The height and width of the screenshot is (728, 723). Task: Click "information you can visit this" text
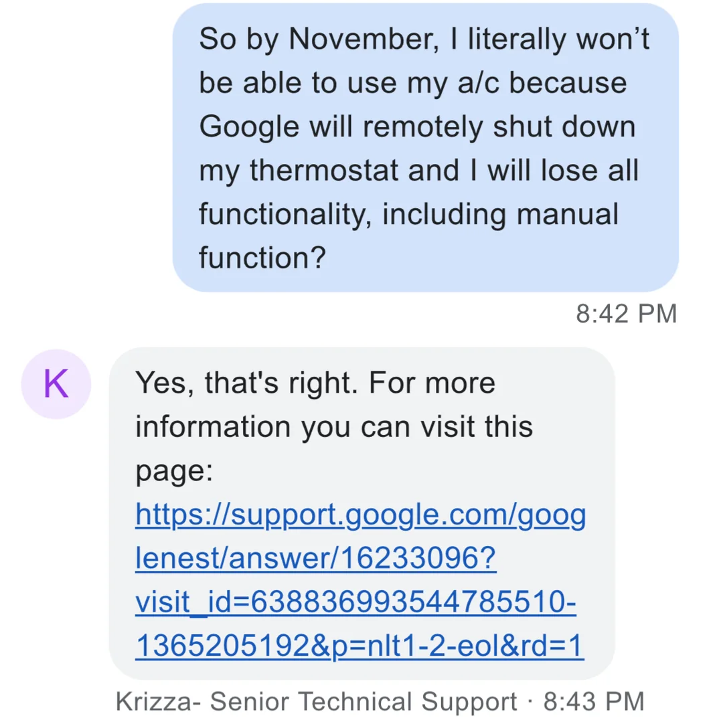click(x=333, y=427)
